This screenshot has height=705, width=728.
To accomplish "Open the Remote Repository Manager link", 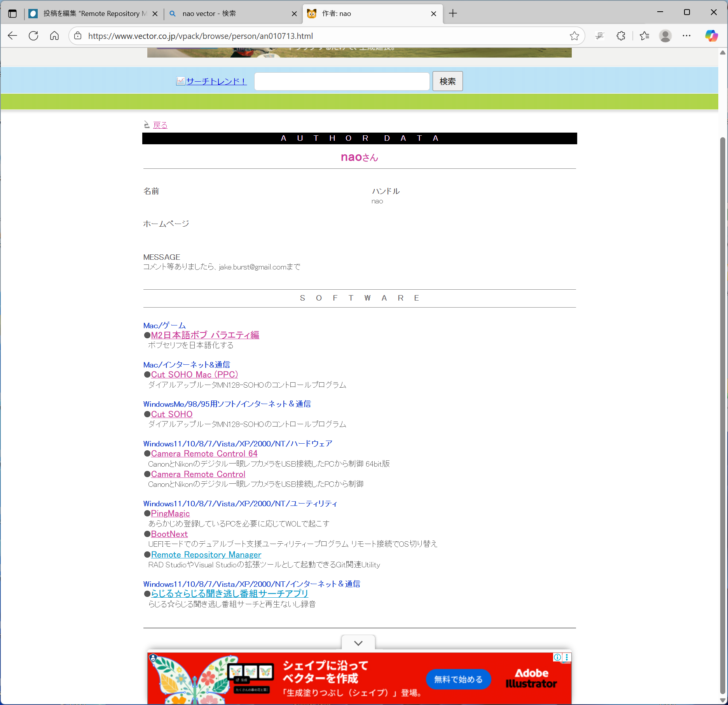I will [x=206, y=555].
